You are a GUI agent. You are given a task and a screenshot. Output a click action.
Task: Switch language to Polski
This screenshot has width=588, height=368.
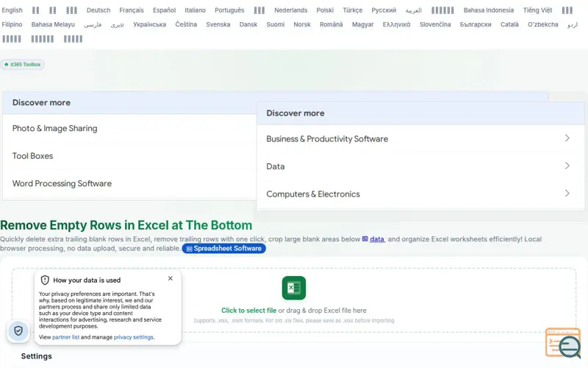point(325,10)
